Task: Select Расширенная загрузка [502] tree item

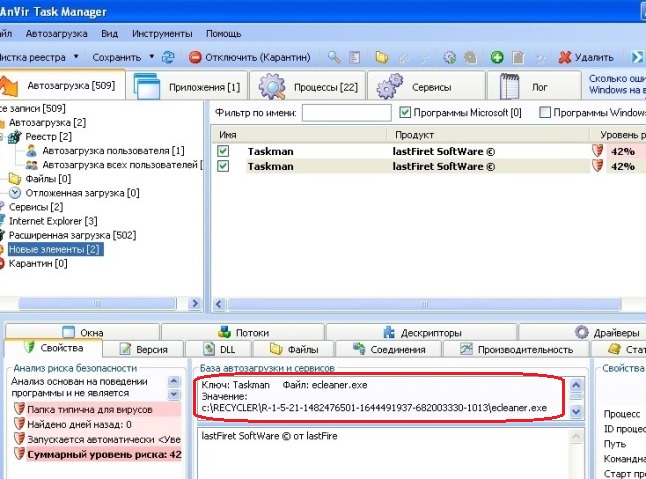Action: 73,235
